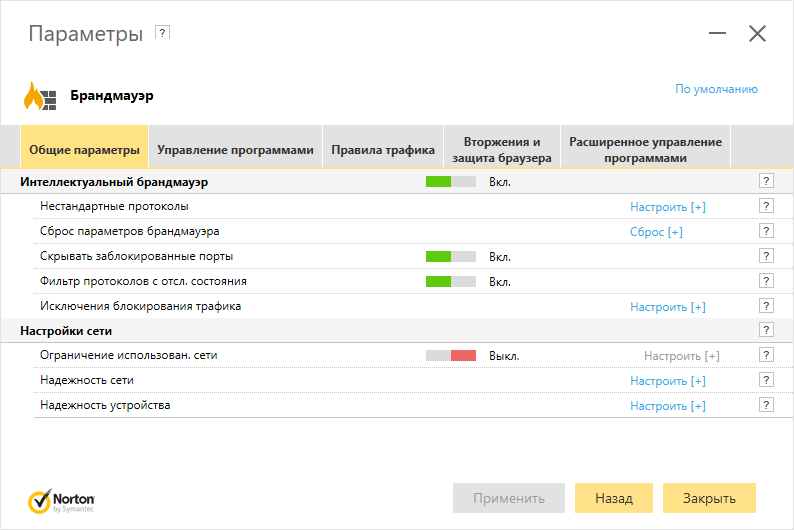794x530 pixels.
Task: Click the firewall flame brick icon
Action: coord(40,96)
